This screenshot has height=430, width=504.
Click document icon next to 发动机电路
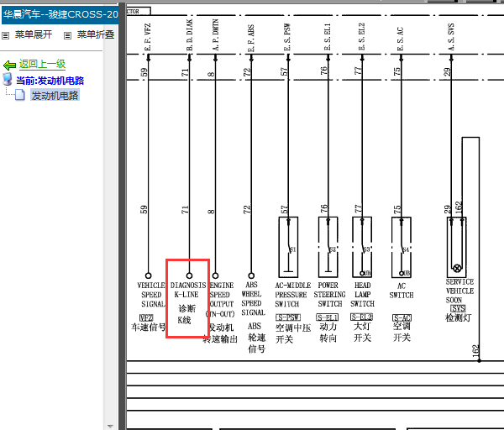(x=19, y=95)
